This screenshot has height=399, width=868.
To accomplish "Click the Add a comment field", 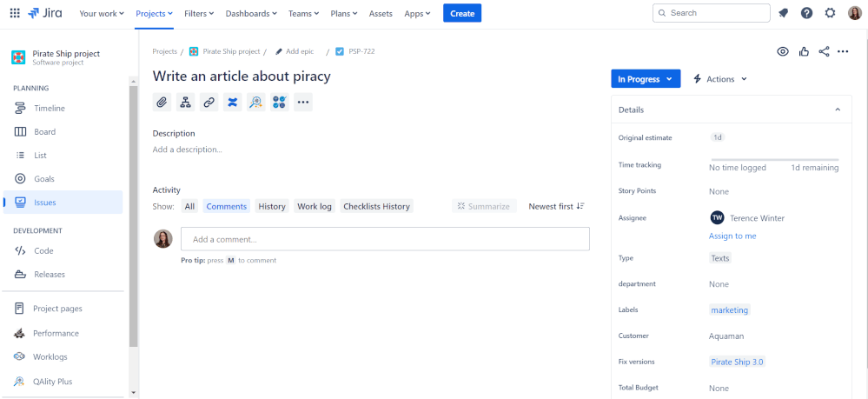I will pyautogui.click(x=385, y=239).
